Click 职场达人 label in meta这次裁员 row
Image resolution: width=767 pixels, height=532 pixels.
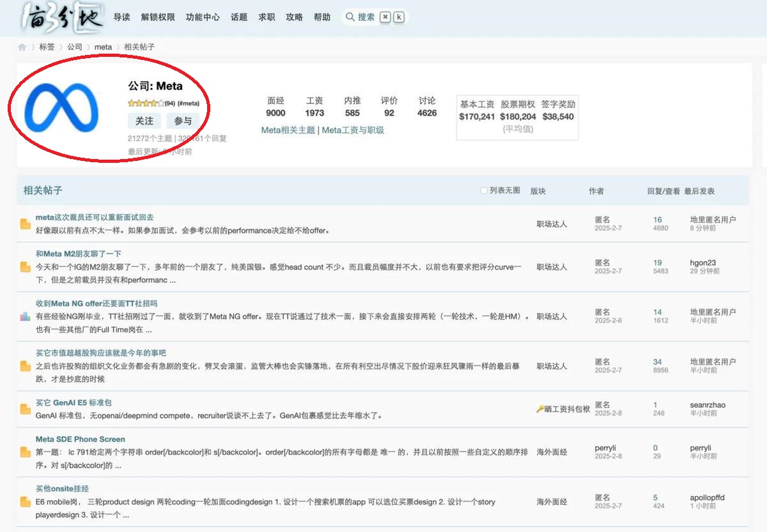click(x=552, y=224)
